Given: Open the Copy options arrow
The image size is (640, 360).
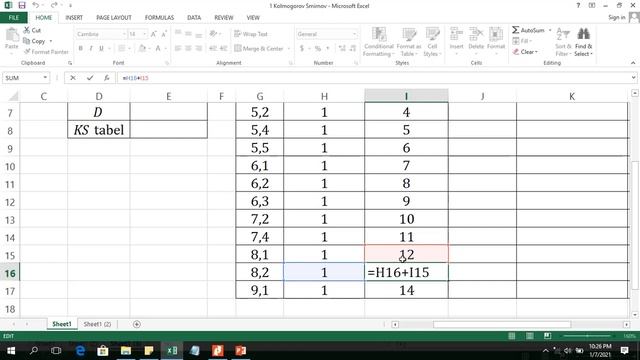Looking at the screenshot, I should pyautogui.click(x=51, y=41).
